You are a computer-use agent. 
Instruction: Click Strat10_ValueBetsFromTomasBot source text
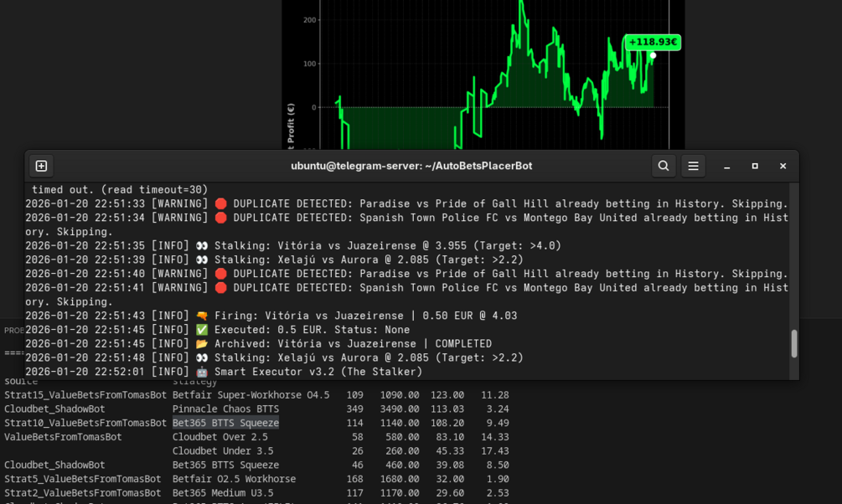(x=85, y=423)
